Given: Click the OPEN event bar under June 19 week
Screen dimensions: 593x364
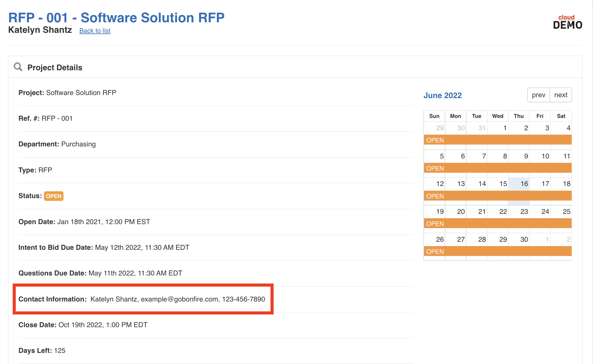Looking at the screenshot, I should [x=498, y=223].
